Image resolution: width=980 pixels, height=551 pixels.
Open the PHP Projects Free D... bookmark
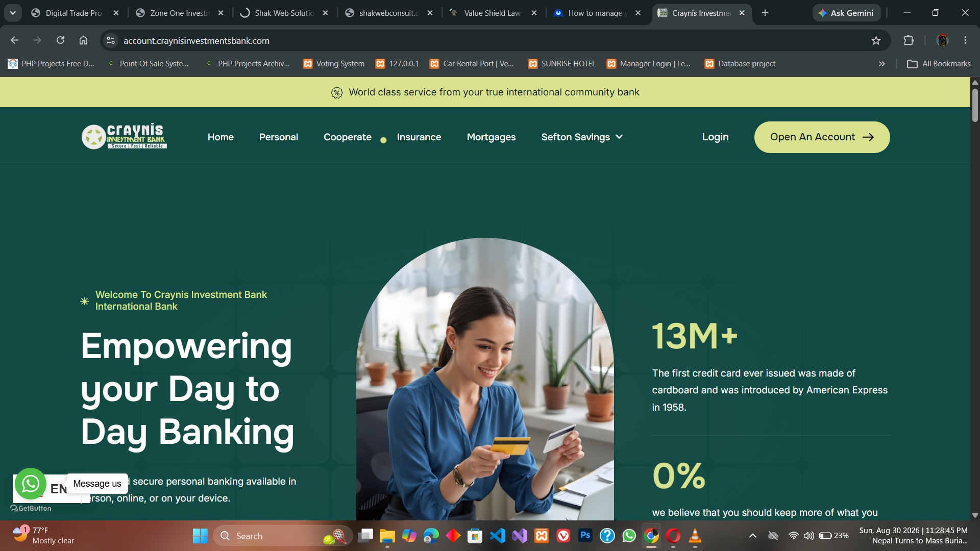click(51, 64)
